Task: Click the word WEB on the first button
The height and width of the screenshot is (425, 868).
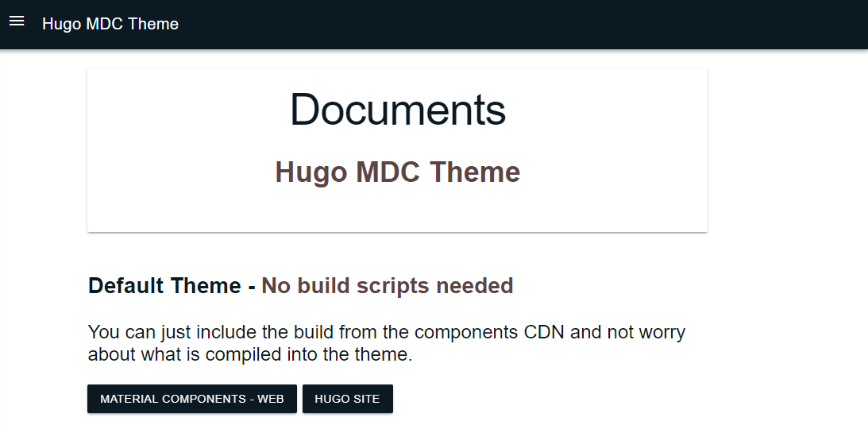Action: coord(271,399)
